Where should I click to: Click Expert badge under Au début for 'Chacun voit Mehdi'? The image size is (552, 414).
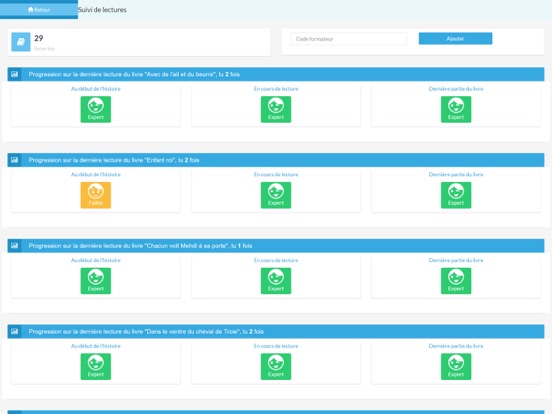[x=96, y=281]
